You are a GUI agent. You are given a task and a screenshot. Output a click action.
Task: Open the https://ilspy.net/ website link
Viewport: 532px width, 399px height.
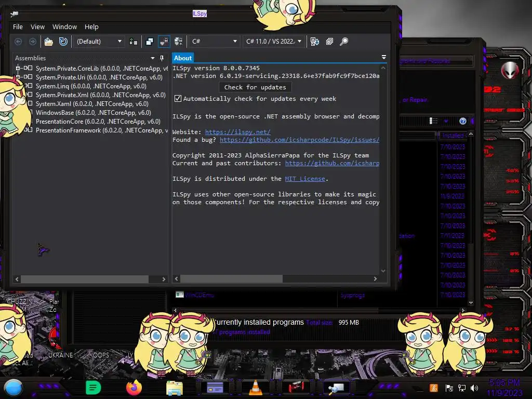(237, 132)
